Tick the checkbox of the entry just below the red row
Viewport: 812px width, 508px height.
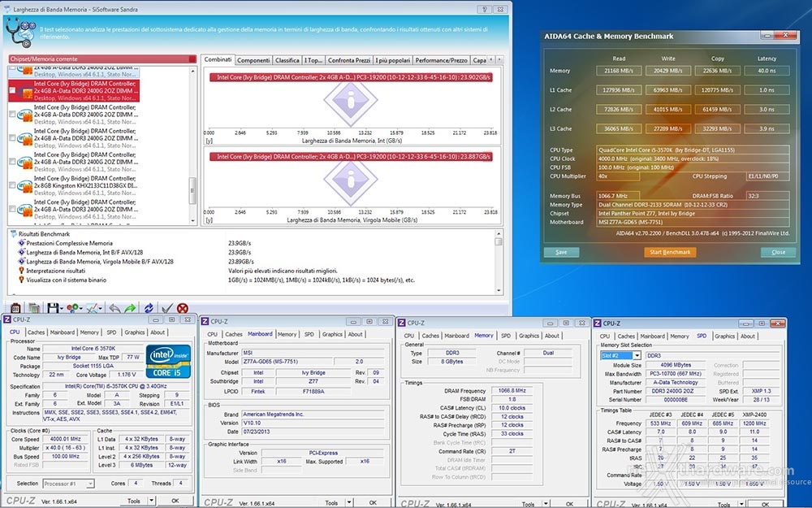pos(12,114)
